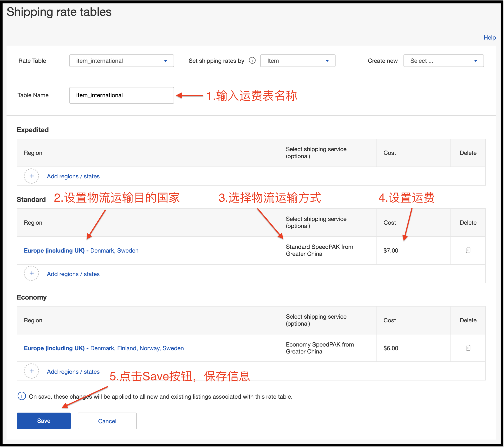Open the Rate Table dropdown

(122, 61)
